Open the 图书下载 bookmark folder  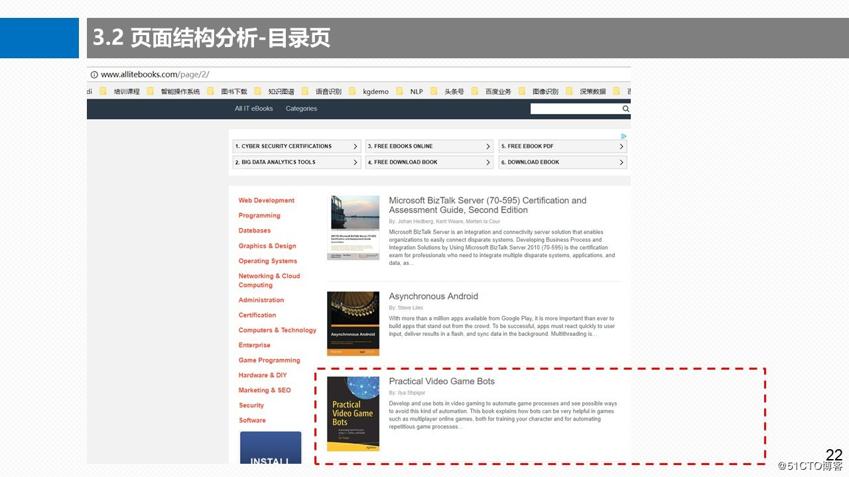click(227, 92)
